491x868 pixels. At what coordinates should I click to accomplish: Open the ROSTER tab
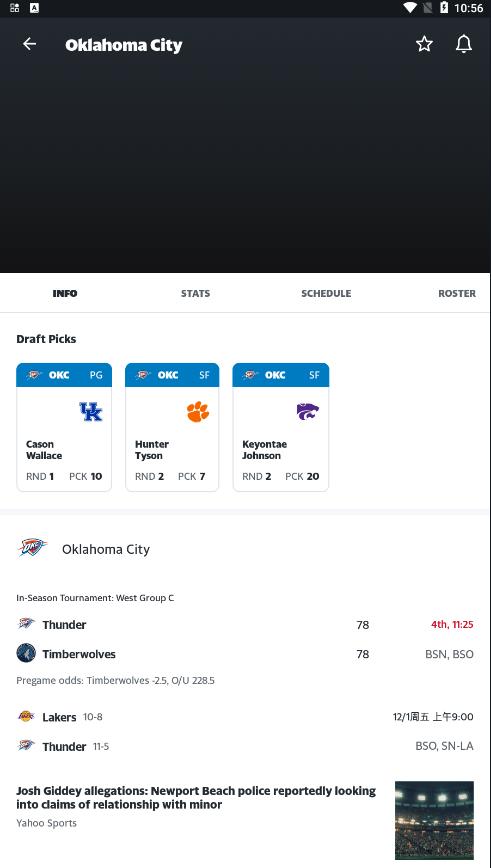pyautogui.click(x=457, y=293)
